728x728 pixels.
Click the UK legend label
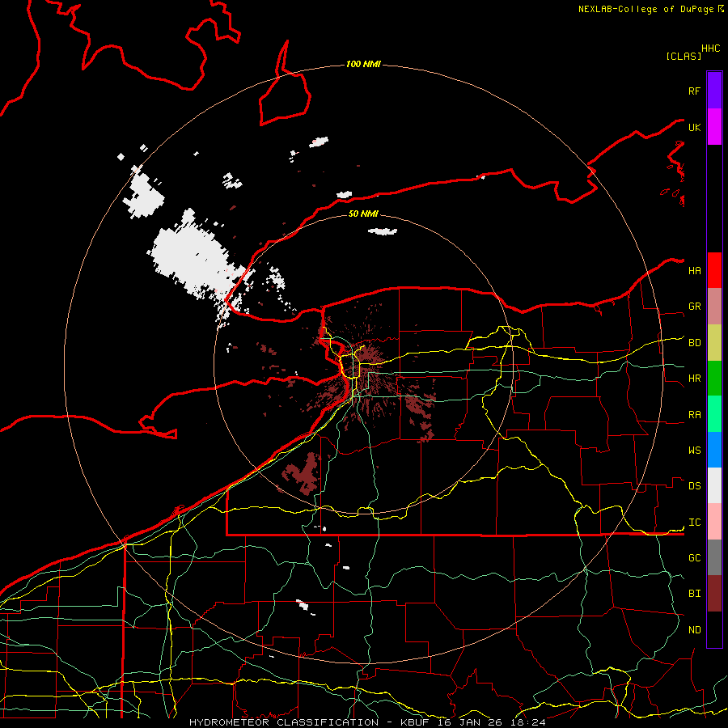[x=694, y=128]
